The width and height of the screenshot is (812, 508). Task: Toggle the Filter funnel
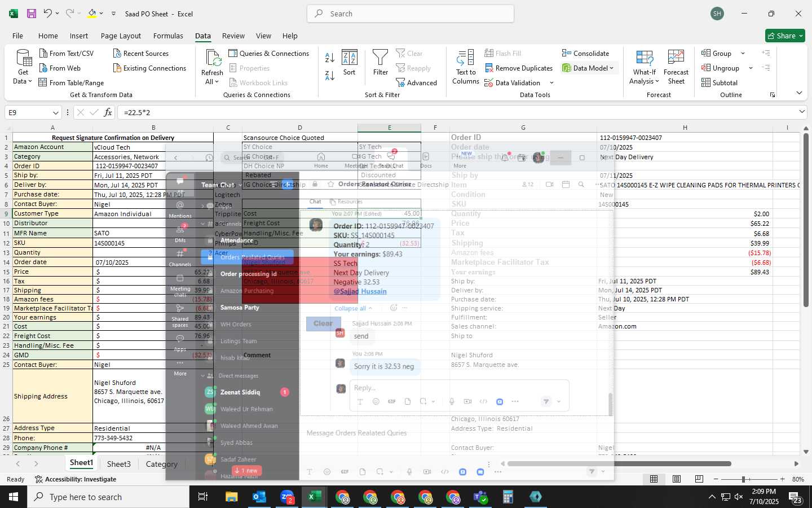tap(381, 63)
